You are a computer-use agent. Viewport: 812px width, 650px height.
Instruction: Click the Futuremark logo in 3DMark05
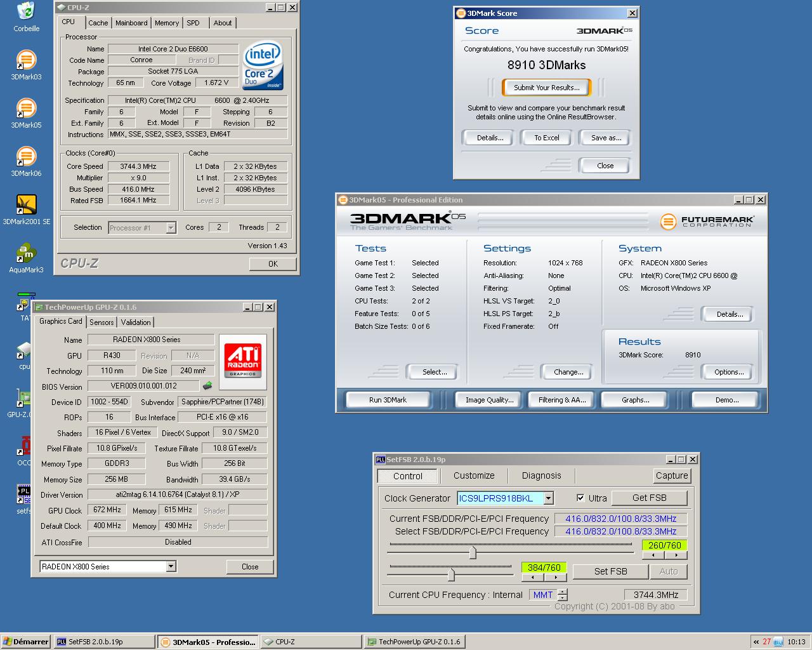(x=707, y=222)
